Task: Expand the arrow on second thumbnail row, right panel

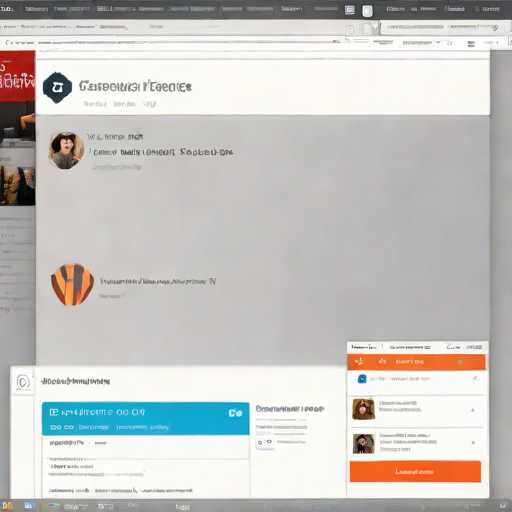Action: (473, 442)
